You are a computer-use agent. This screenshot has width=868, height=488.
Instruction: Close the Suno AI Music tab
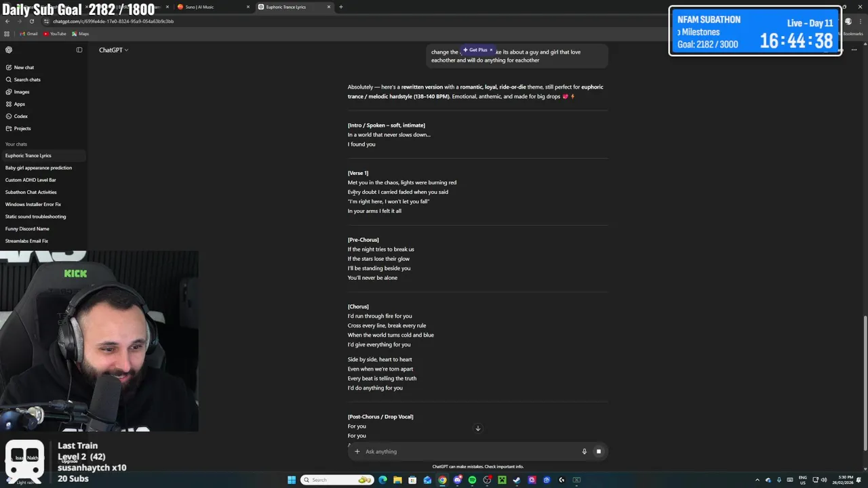point(248,7)
